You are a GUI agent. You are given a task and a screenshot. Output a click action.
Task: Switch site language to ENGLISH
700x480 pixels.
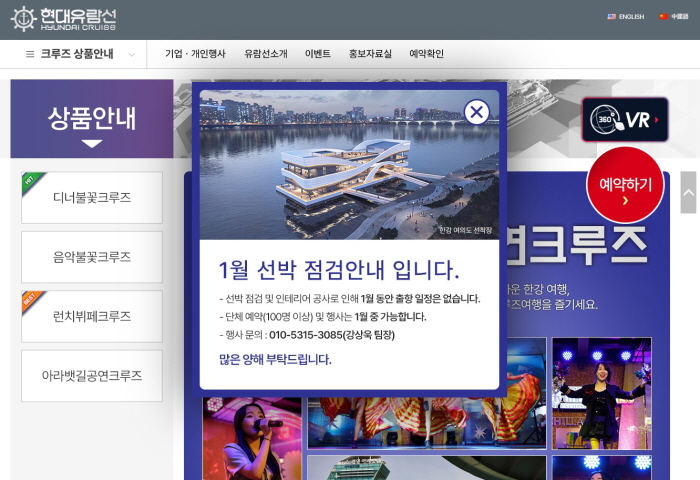[625, 17]
